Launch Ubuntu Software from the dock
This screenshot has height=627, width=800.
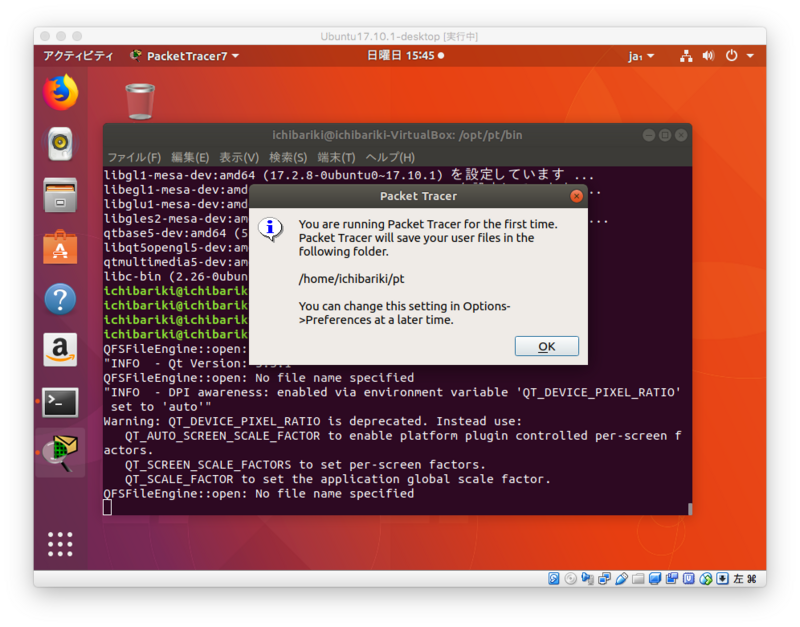pyautogui.click(x=60, y=247)
